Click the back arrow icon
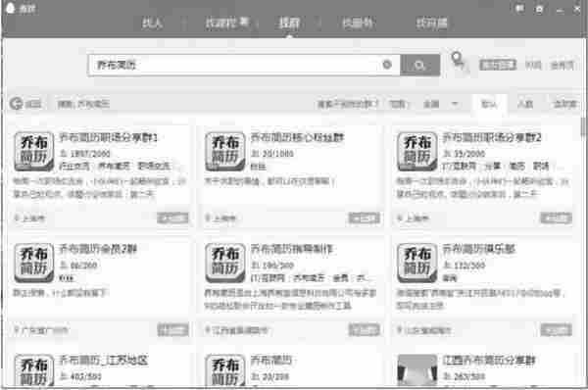The height and width of the screenshot is (390, 588). [x=16, y=104]
